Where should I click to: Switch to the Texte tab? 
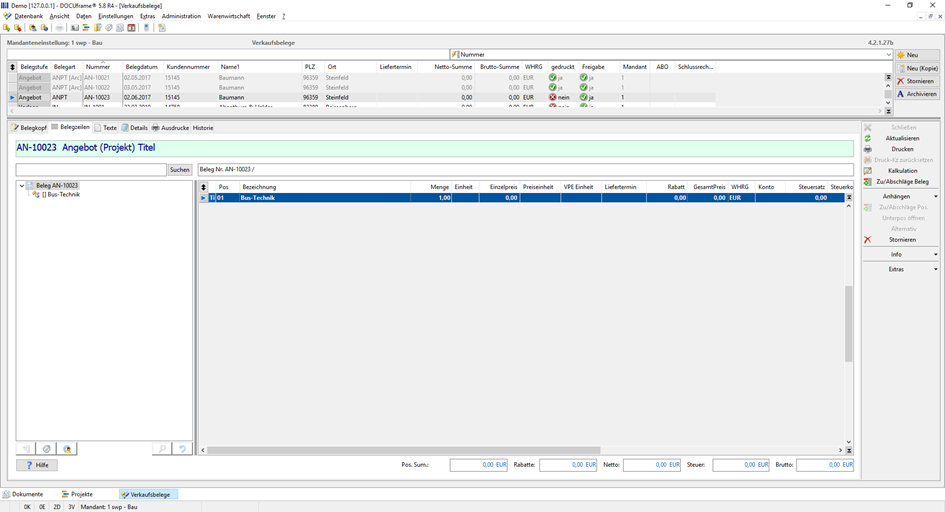106,128
